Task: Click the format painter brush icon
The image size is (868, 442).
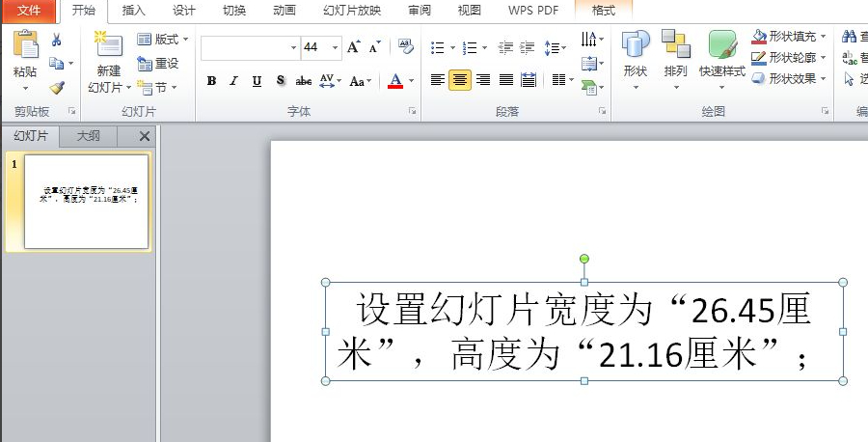Action: 57,88
